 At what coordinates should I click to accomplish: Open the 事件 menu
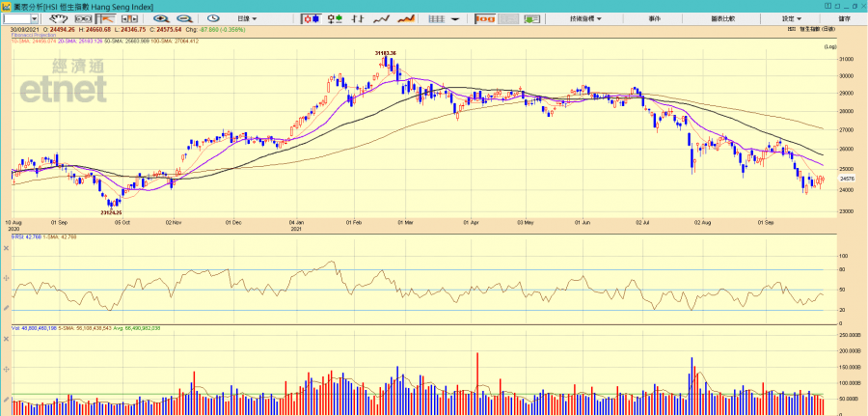[655, 18]
